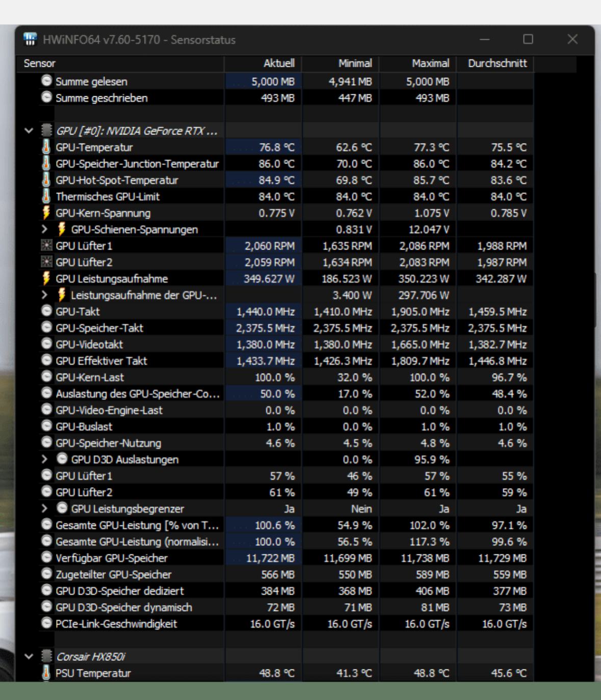601x700 pixels.
Task: Collapse the GPU [#0] NVIDIA GeForce RTX group
Action: [x=29, y=130]
